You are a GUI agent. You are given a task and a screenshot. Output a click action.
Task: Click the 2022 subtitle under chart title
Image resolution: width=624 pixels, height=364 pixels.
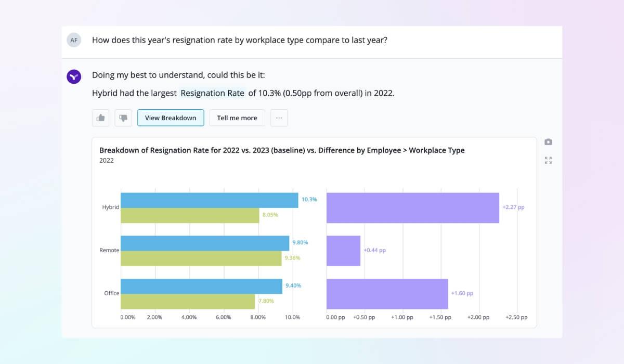click(107, 161)
